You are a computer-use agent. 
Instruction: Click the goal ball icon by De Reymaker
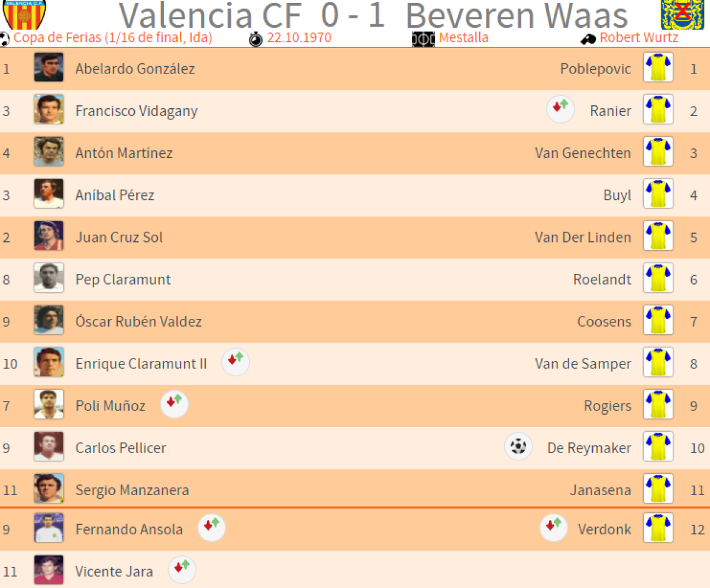(518, 447)
